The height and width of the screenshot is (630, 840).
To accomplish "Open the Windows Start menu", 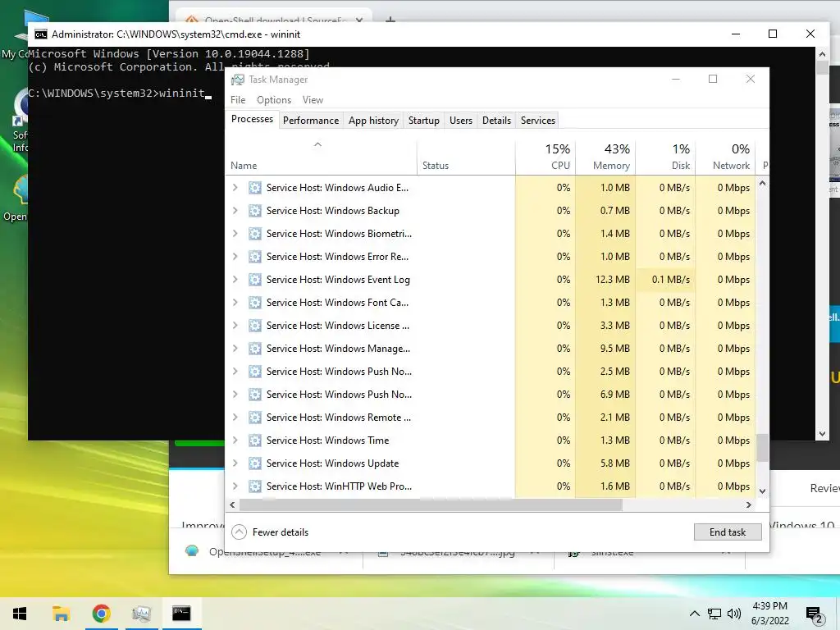I will [20, 614].
